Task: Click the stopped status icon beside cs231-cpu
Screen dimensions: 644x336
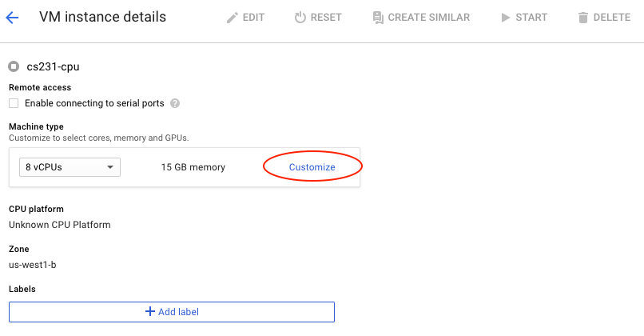Action: (14, 66)
